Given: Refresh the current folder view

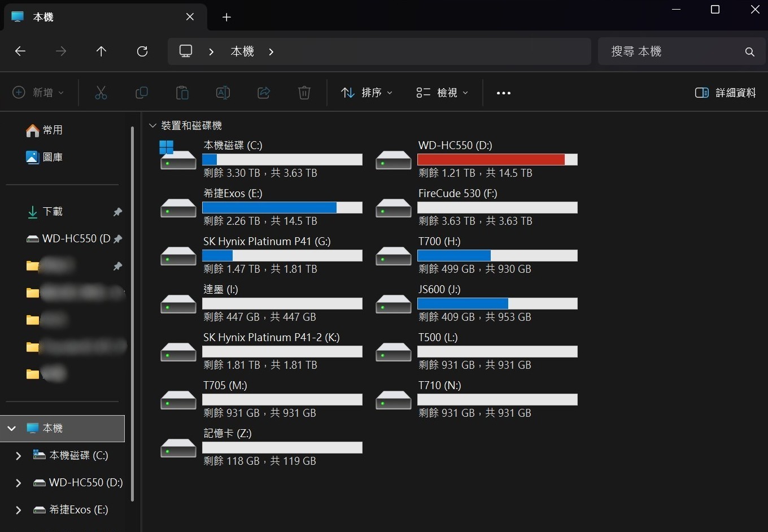Looking at the screenshot, I should (x=142, y=51).
